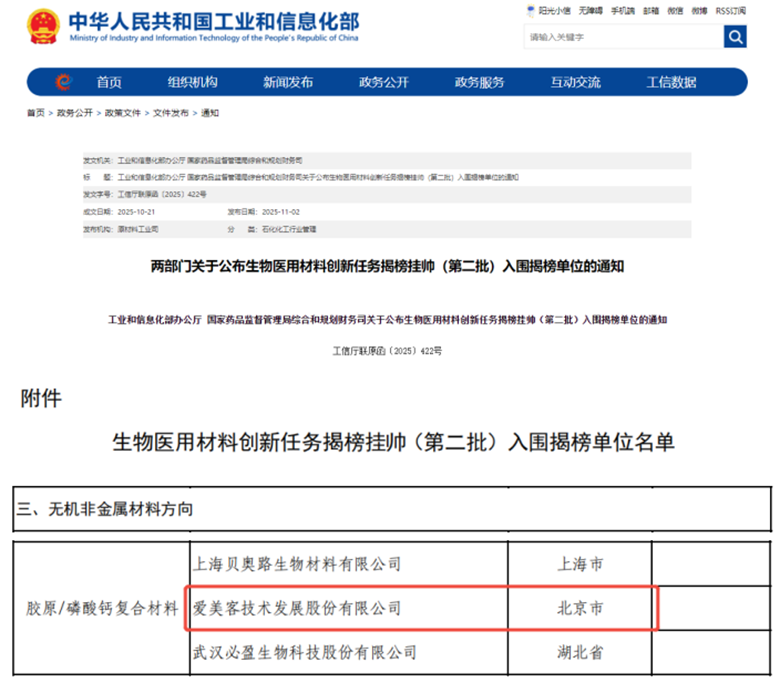This screenshot has width=780, height=683.
Task: Click the 上海市 table cell
Action: 580,564
